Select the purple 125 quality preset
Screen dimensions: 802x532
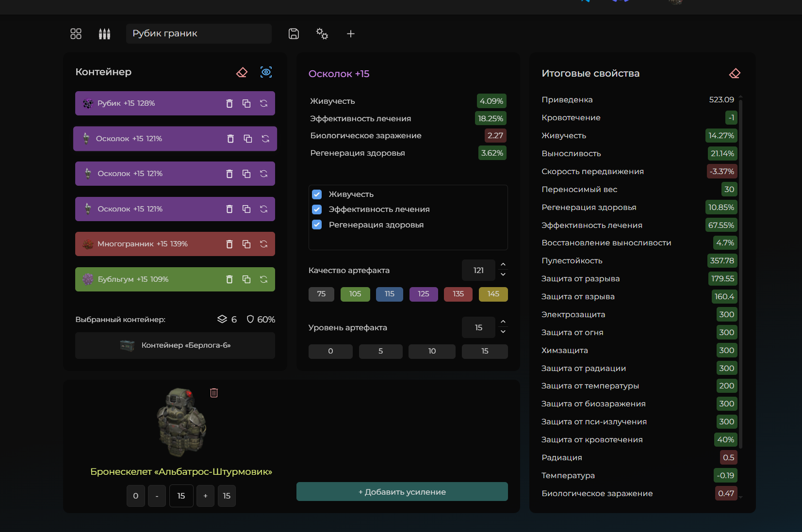[424, 294]
